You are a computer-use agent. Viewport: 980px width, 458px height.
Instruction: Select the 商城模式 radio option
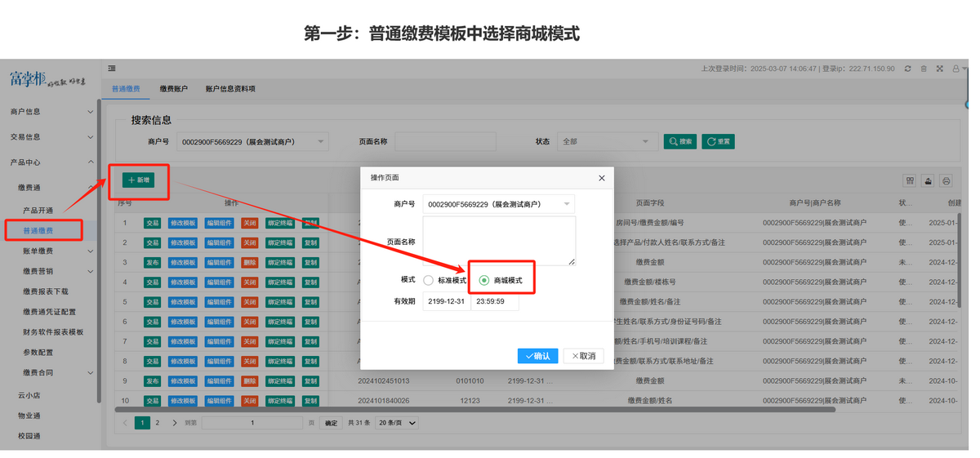(x=501, y=280)
